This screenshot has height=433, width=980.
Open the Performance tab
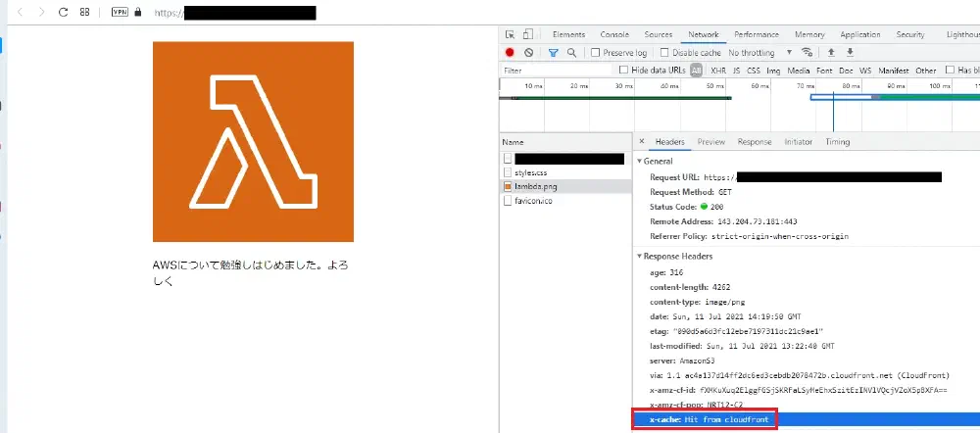[757, 35]
